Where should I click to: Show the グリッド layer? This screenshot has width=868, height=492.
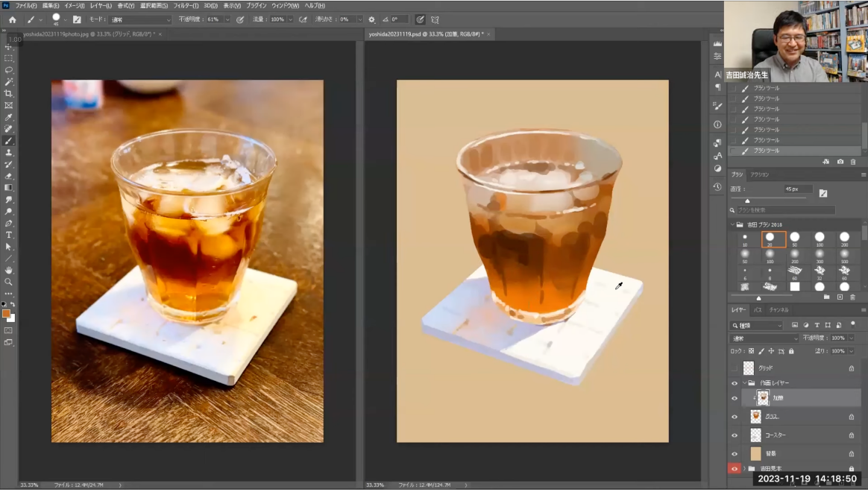(735, 368)
